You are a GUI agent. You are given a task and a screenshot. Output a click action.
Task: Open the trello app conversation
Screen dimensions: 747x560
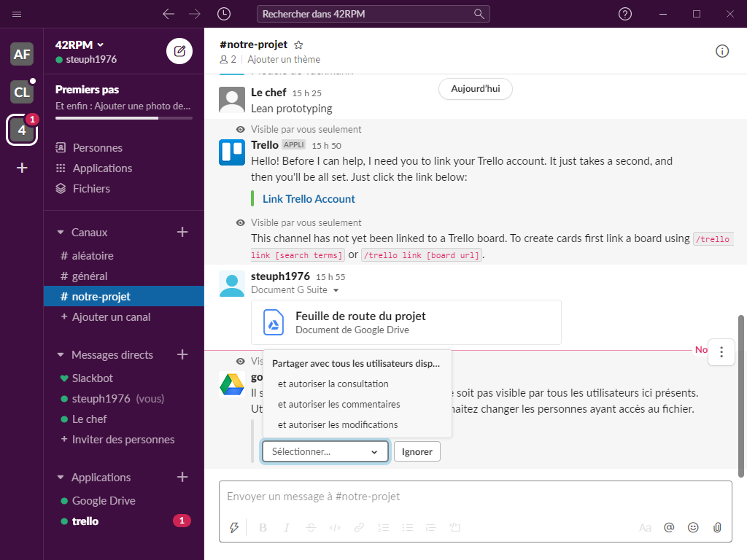(x=124, y=521)
